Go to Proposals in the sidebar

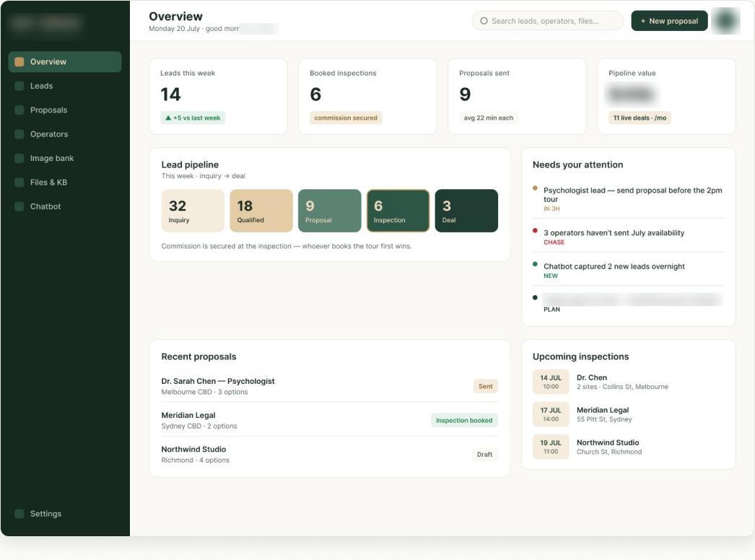click(65, 110)
